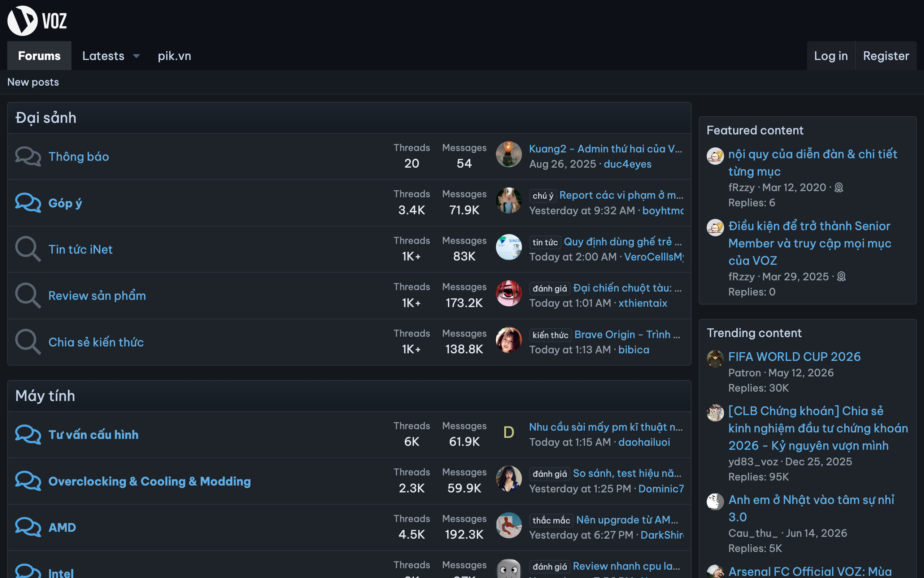Click the Góp ý forum chat icon
Screen dimensions: 924x578
[28, 203]
